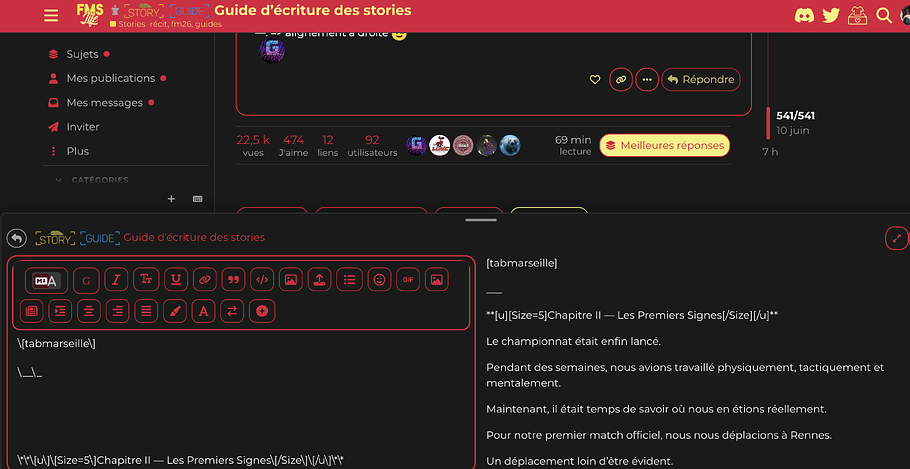Apply underline formatting
Viewport: 910px width, 469px height.
175,280
